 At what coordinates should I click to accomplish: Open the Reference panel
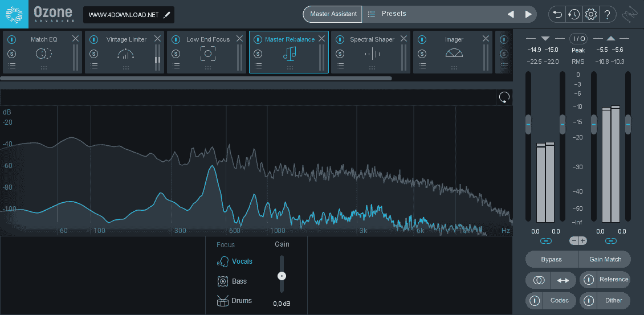[614, 279]
